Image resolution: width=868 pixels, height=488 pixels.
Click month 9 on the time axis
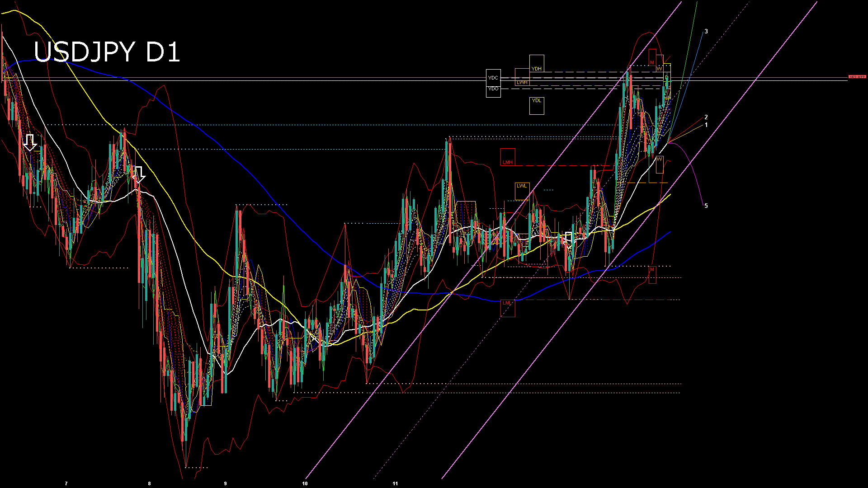point(225,483)
